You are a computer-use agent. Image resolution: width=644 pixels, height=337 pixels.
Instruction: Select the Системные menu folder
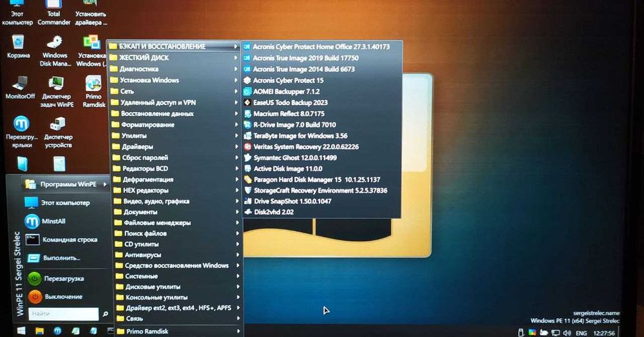[178, 276]
